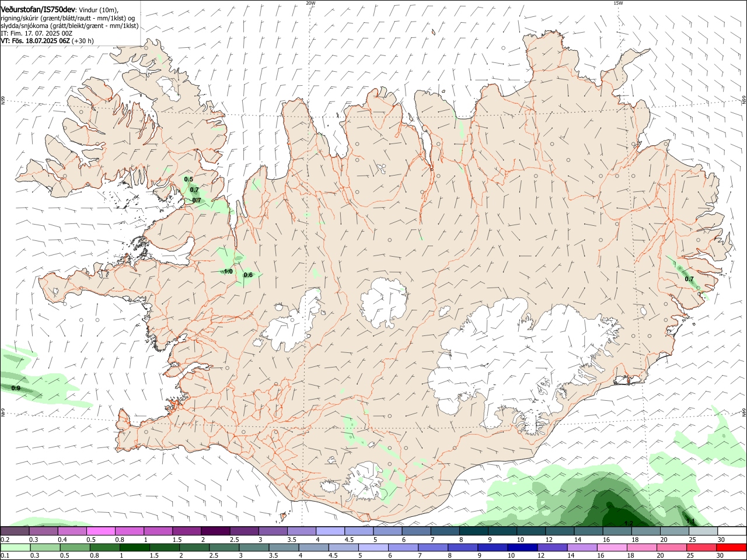Image resolution: width=747 pixels, height=560 pixels.
Task: Click the 0.2 label under the top scale
Action: click(5, 540)
